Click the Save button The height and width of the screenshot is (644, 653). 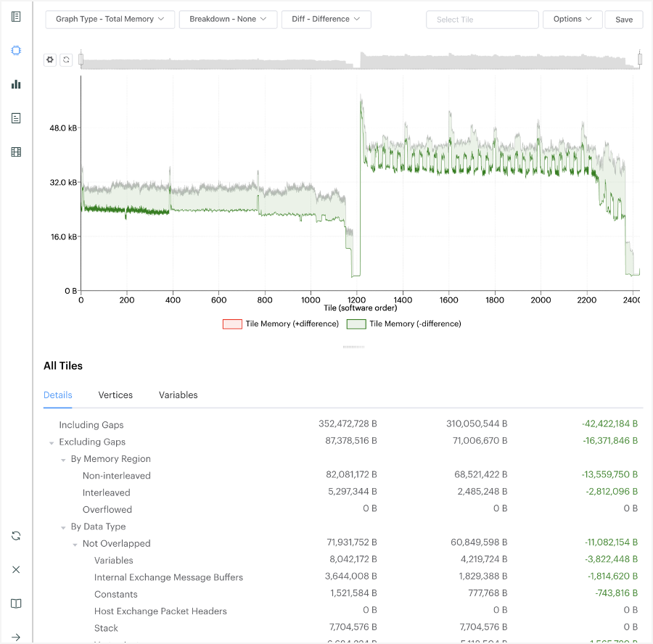pyautogui.click(x=624, y=20)
